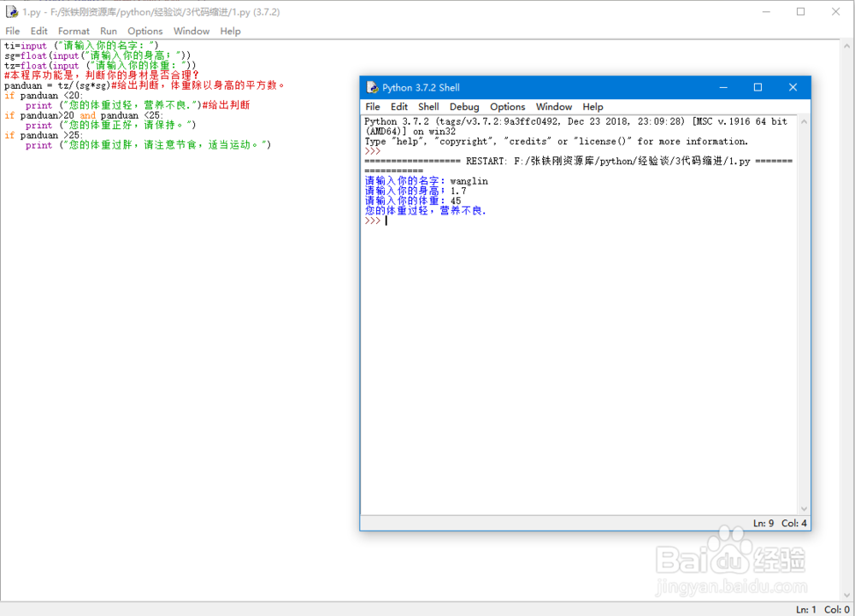Click Shell output '您的体重过轻,营养不良.'
Screen dimensions: 855x616
425,211
